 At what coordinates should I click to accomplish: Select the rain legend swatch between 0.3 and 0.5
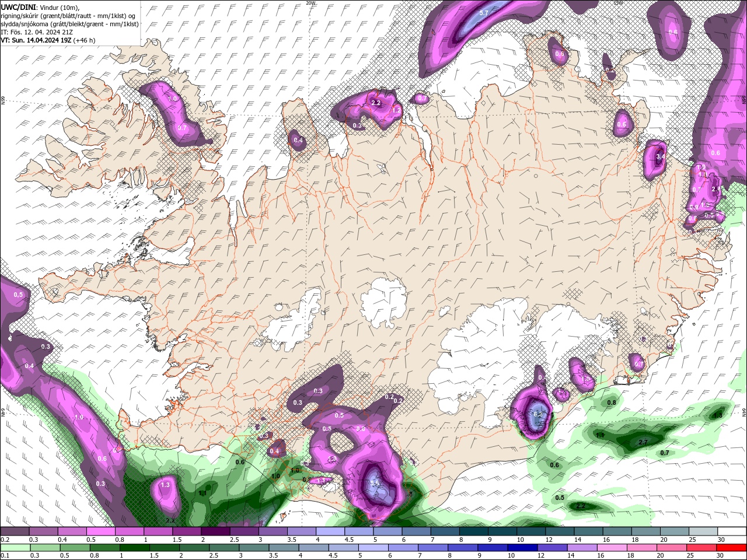tap(44, 548)
